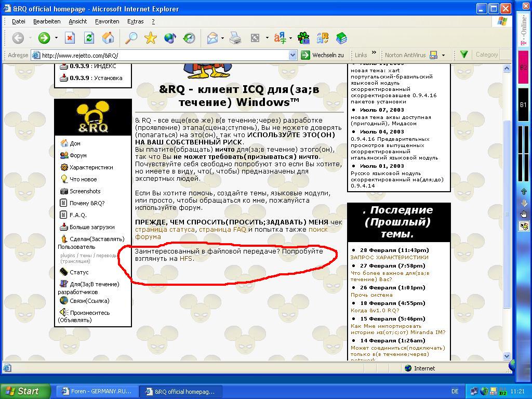Image resolution: width=532 pixels, height=399 pixels.
Task: Click the yellow down arrow in side bar
Action: click(524, 203)
